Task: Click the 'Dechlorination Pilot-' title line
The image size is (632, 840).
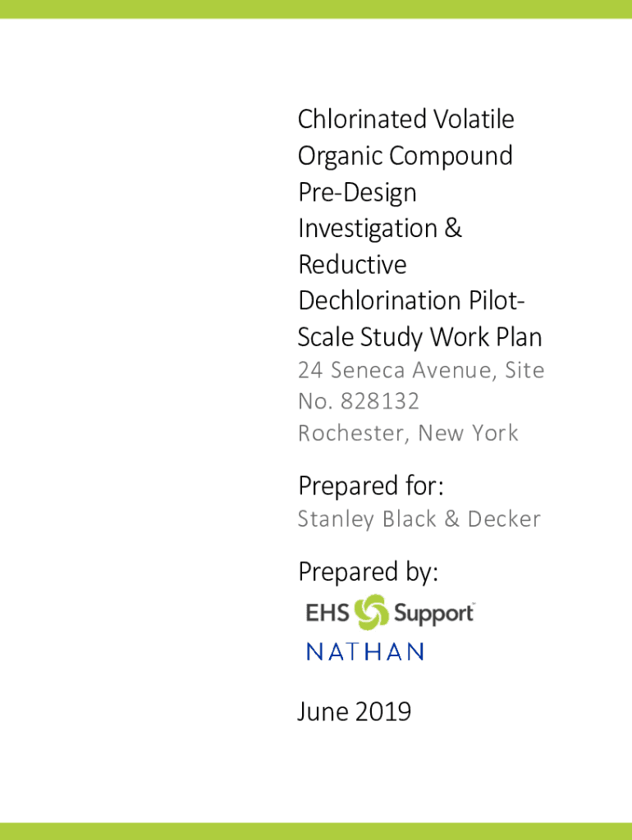Action: 412,301
